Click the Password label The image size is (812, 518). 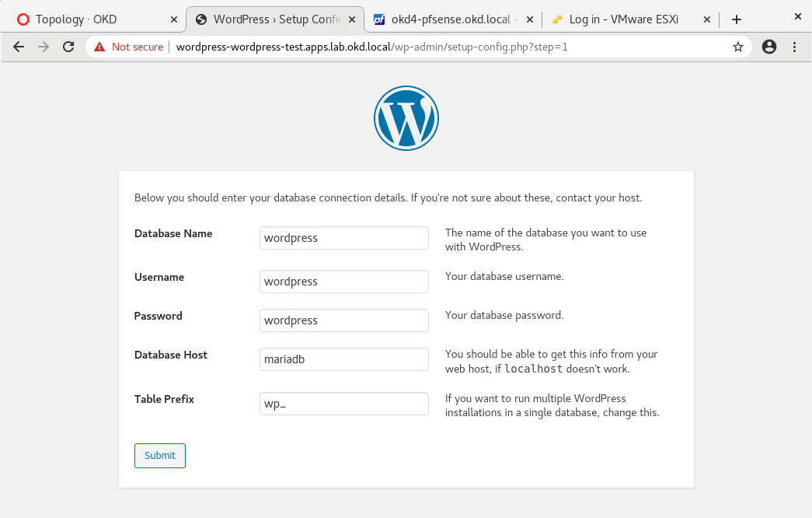pyautogui.click(x=158, y=317)
